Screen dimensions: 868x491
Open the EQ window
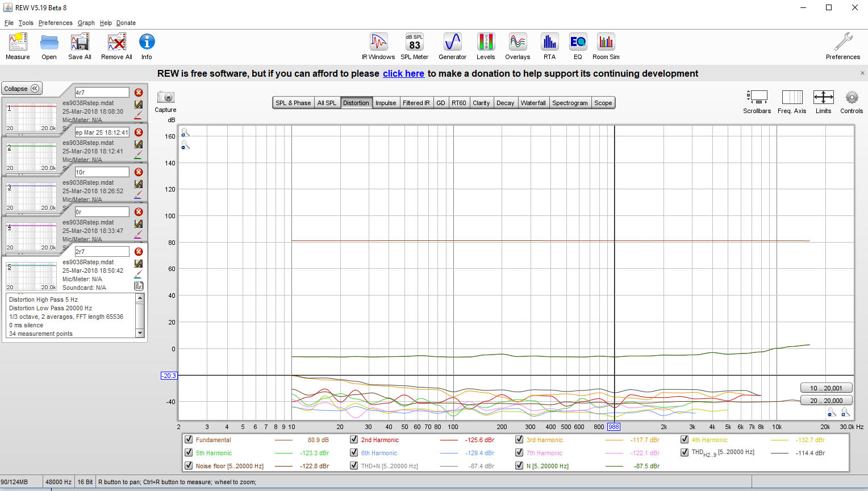tap(578, 42)
